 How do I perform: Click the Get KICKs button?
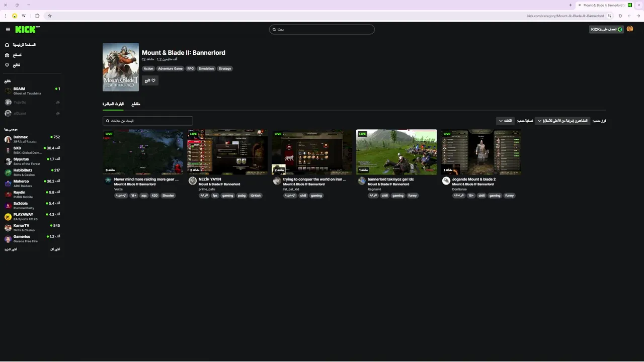606,29
